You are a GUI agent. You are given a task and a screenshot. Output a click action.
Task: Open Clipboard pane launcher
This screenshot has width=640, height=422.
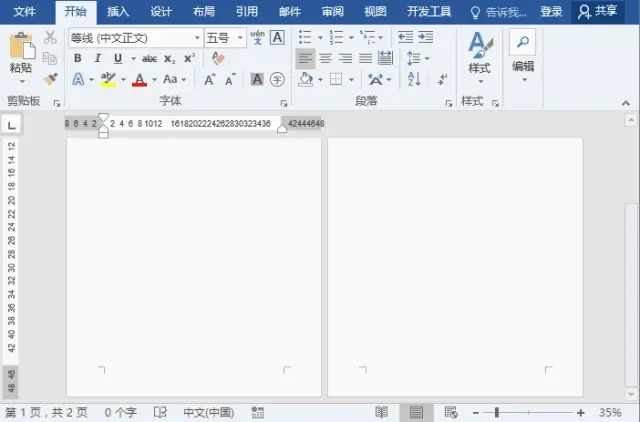(x=57, y=104)
